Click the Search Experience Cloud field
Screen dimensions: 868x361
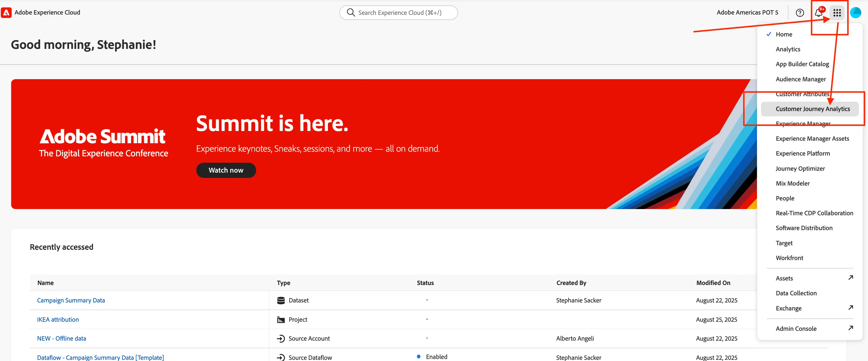[x=398, y=13]
